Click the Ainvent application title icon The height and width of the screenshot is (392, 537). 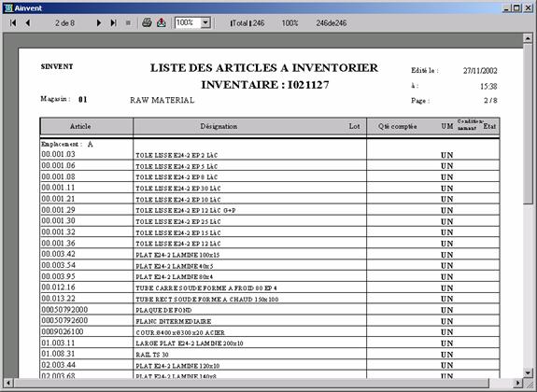(8, 7)
